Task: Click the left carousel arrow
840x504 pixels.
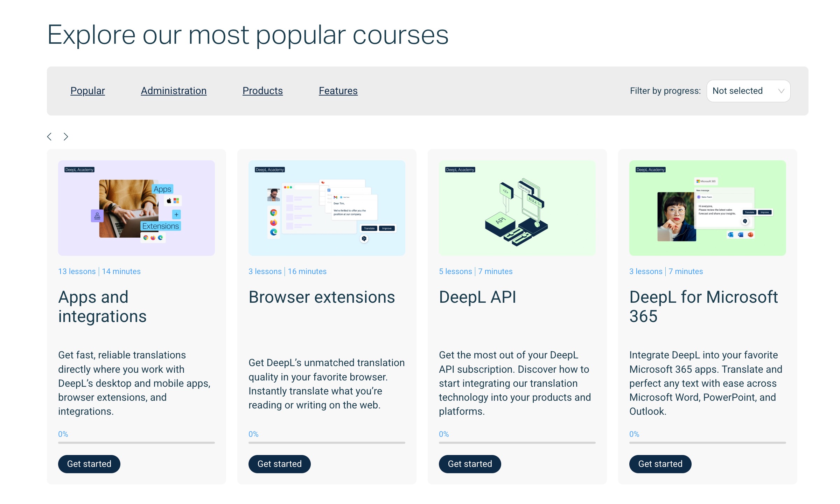Action: pyautogui.click(x=50, y=136)
